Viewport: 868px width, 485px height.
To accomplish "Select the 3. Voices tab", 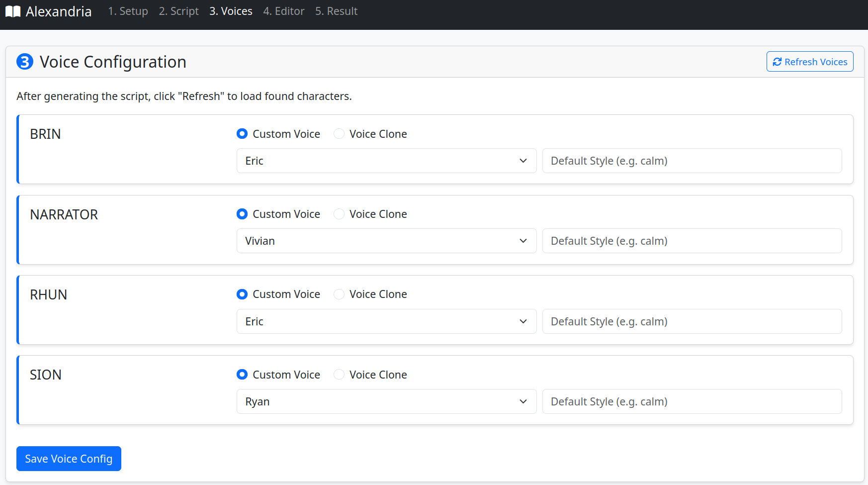I will coord(231,11).
